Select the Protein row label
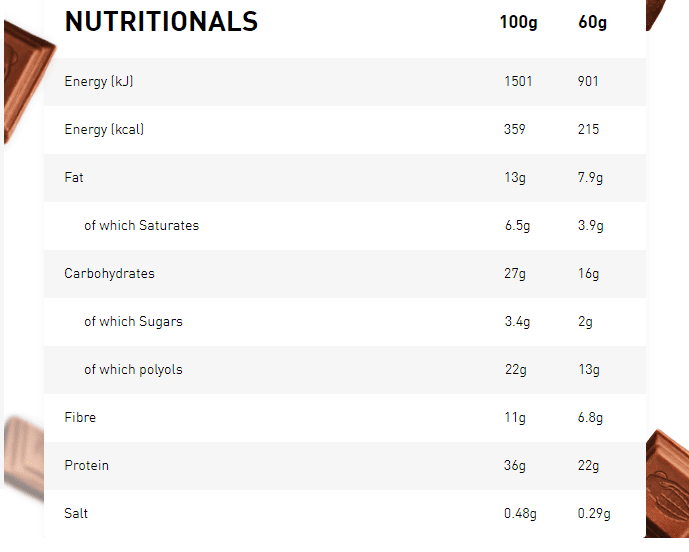Image resolution: width=689 pixels, height=552 pixels. (87, 465)
